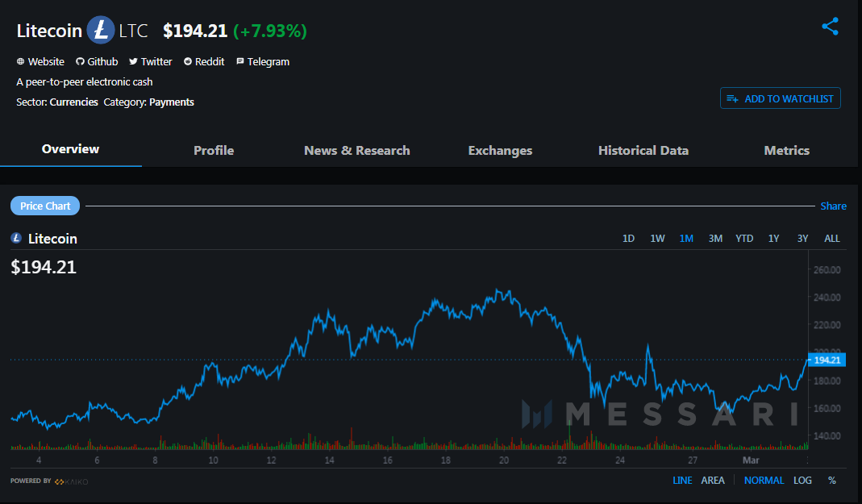Click the 20 date marker on the axis
Viewport: 862px width, 504px height.
[x=503, y=460]
